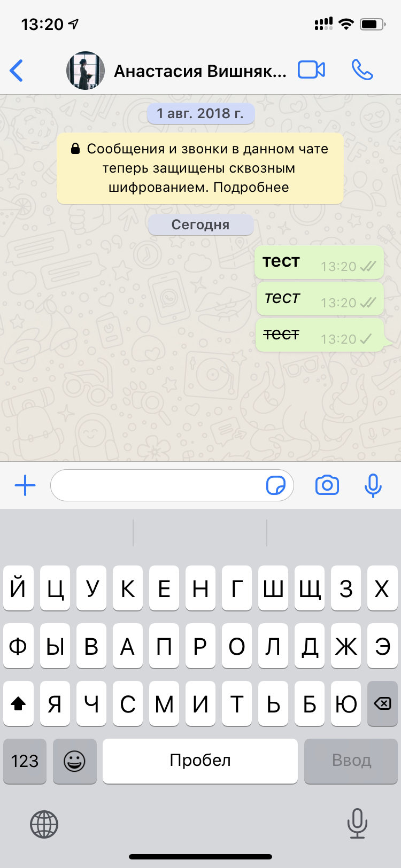Switch keyboard language with globe icon
The height and width of the screenshot is (868, 401).
pyautogui.click(x=44, y=824)
